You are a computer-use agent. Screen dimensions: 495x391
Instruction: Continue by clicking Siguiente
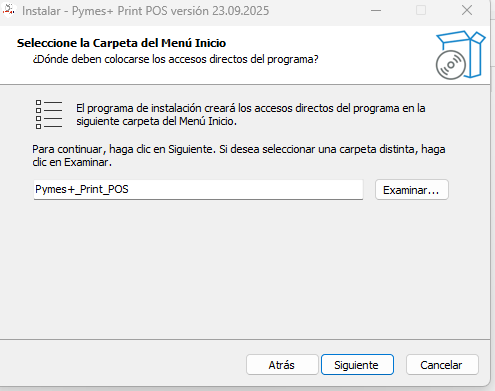click(357, 365)
